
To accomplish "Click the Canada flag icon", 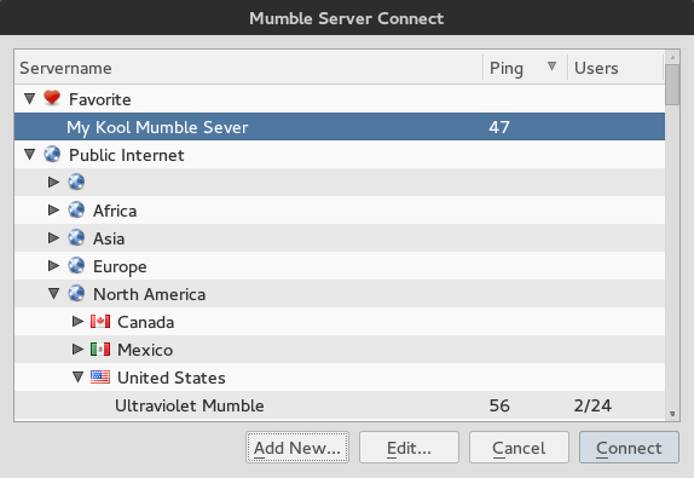I will click(100, 322).
